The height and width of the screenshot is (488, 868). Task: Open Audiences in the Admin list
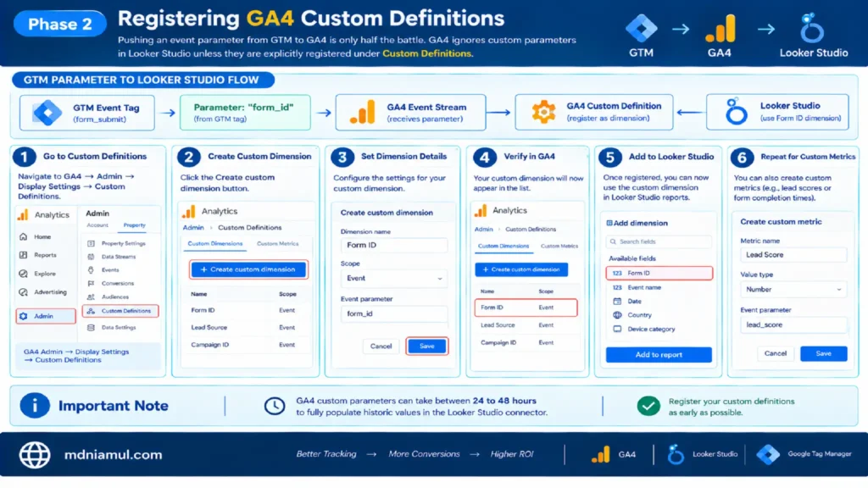[108, 297]
